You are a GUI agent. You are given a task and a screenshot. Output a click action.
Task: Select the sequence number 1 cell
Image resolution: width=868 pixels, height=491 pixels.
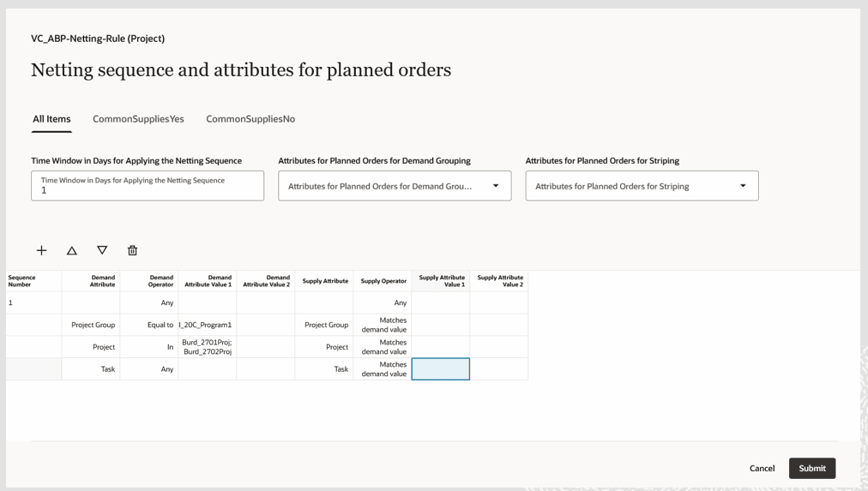coord(33,302)
